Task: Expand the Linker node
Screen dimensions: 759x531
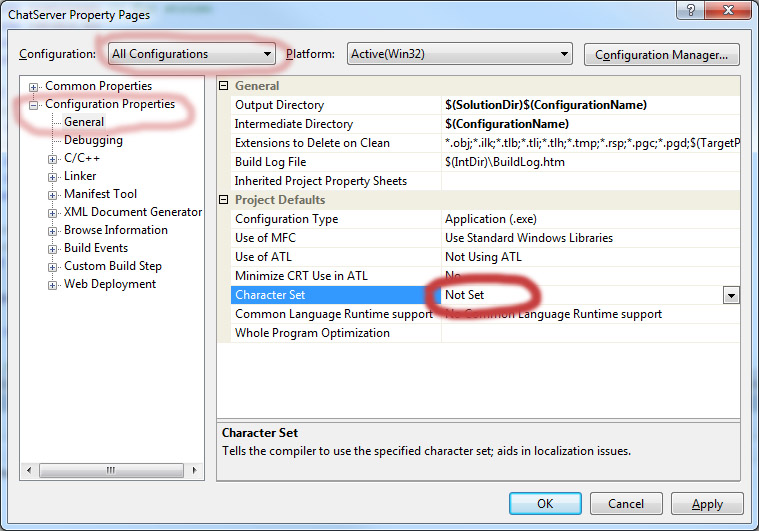Action: (x=53, y=176)
